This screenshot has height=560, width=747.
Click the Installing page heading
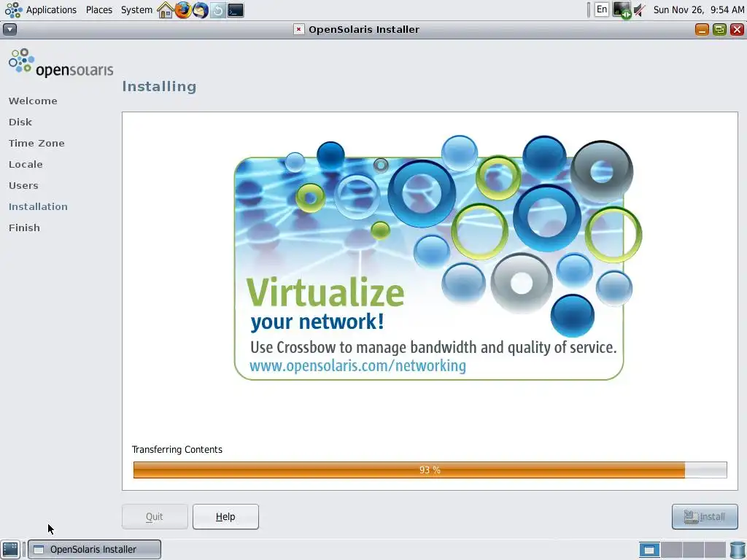pos(159,87)
